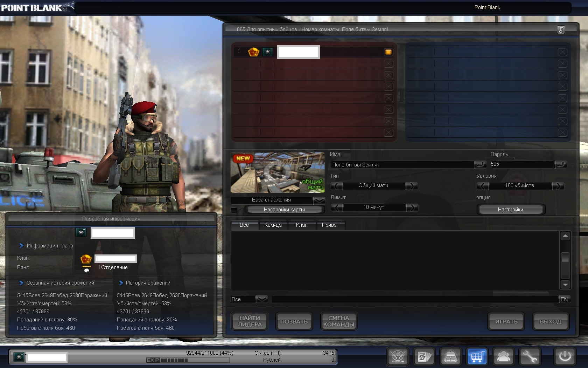Toggle the third red team slot closed
The image size is (588, 368).
point(388,75)
